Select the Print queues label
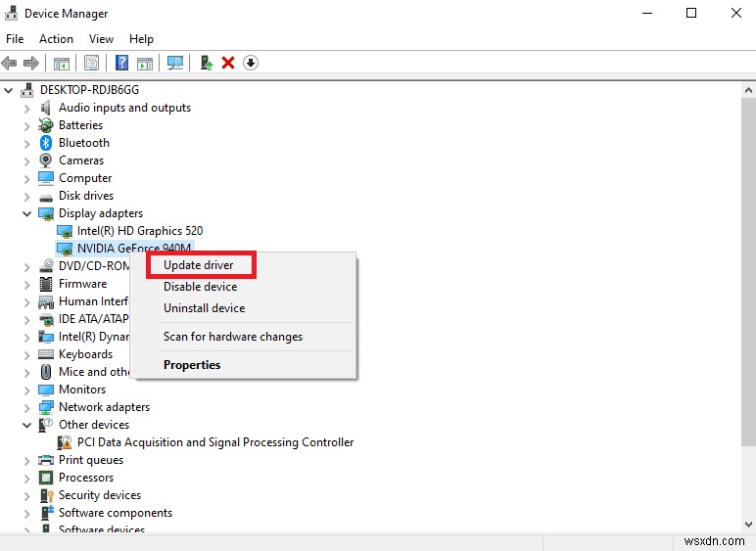Screen dimensions: 756x551 point(91,460)
